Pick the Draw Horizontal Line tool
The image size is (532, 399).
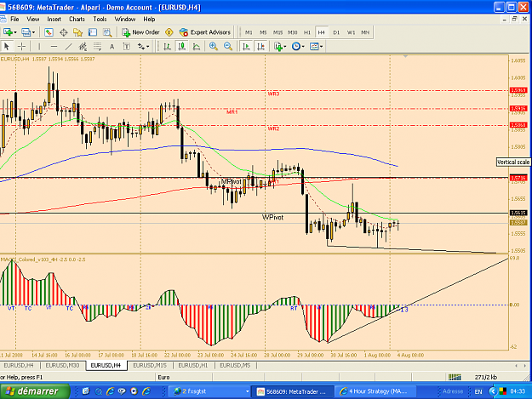pos(54,47)
